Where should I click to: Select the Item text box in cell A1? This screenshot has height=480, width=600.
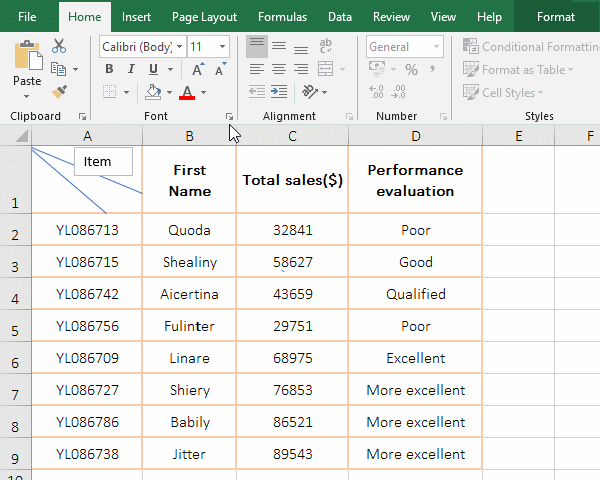click(x=103, y=162)
